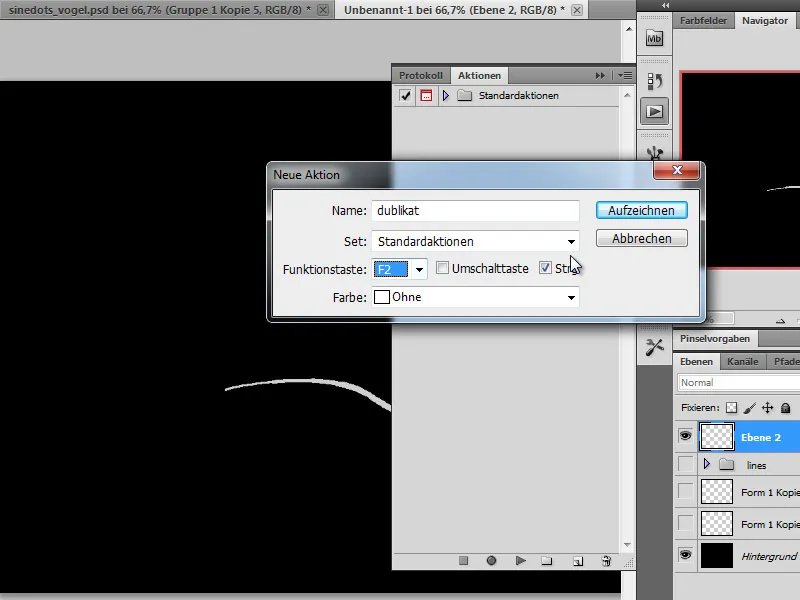This screenshot has height=600, width=800.
Task: Click the Name field containing dublikat
Action: point(476,211)
